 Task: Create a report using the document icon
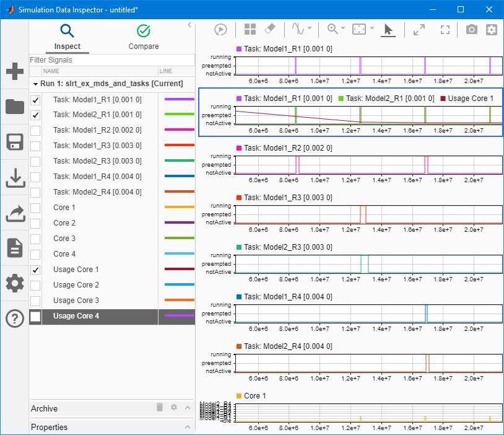click(14, 248)
